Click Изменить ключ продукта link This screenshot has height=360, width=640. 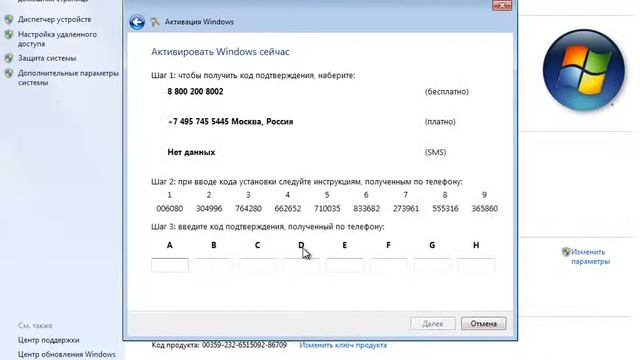point(343,345)
